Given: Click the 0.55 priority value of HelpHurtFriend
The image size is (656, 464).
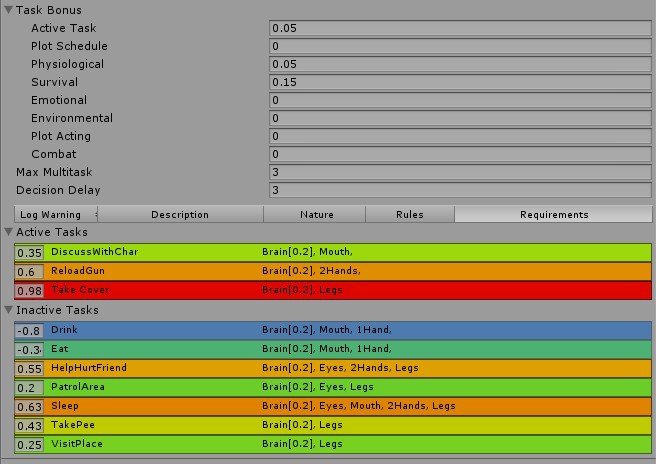Looking at the screenshot, I should click(x=29, y=369).
